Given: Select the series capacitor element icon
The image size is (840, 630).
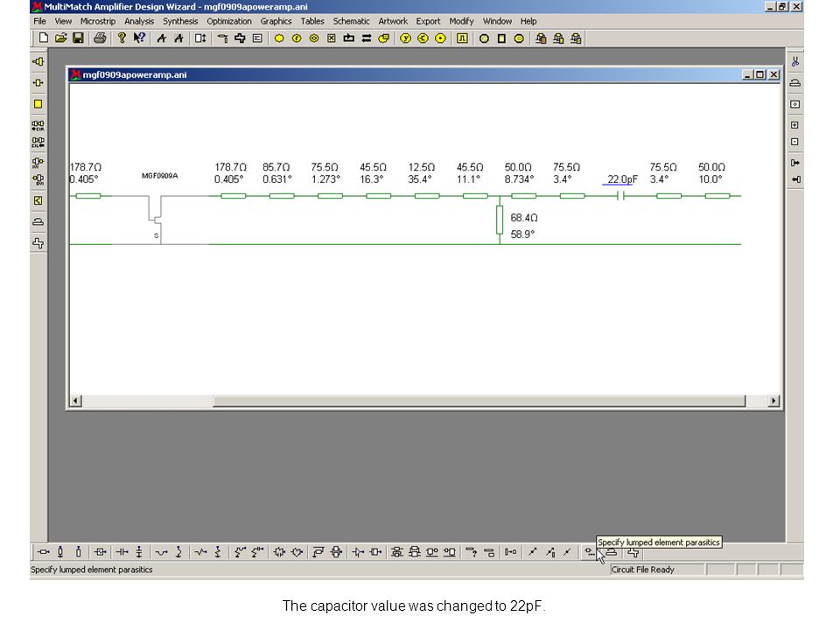Looking at the screenshot, I should point(122,552).
